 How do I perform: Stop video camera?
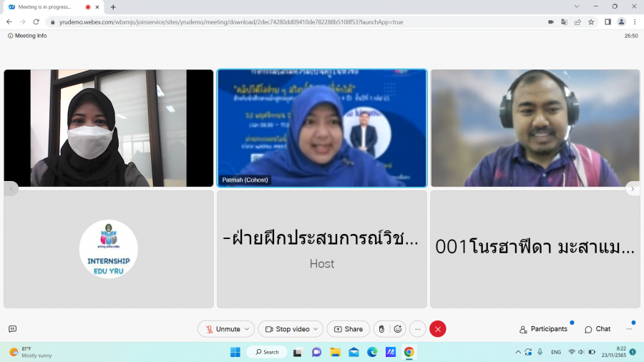click(x=288, y=329)
